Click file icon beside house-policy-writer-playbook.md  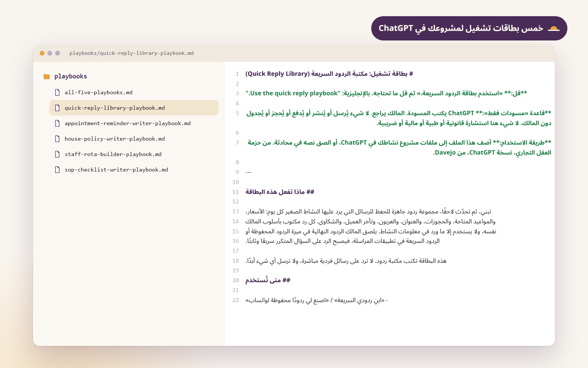[57, 139]
